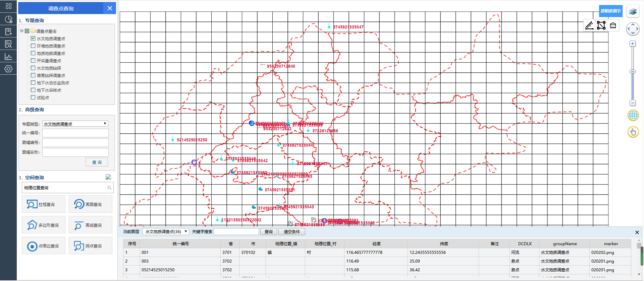Screen dimensions: 644x281
Task: Select the distance measure ruler tool
Action: coord(589,25)
